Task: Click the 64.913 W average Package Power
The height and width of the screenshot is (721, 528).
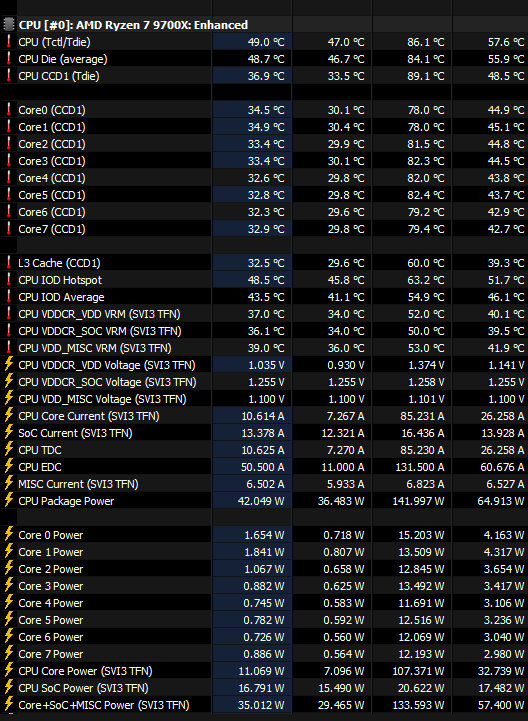Action: (x=501, y=502)
